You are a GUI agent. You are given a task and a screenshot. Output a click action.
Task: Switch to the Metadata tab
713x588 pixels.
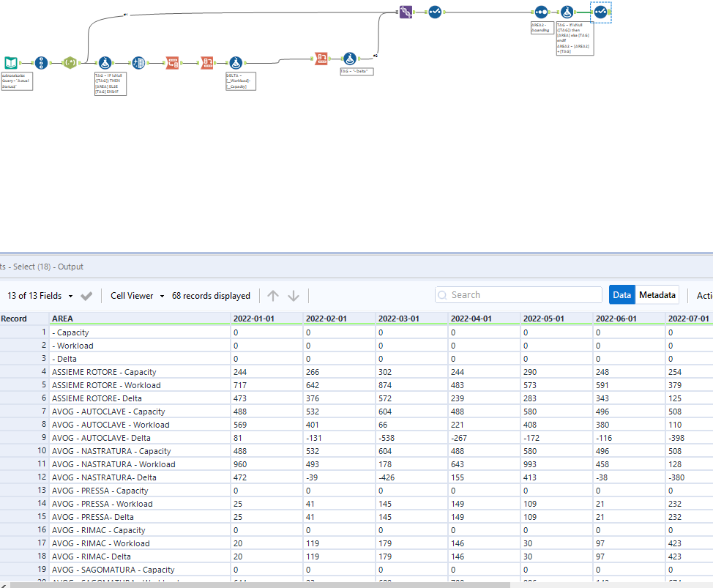[x=657, y=294]
